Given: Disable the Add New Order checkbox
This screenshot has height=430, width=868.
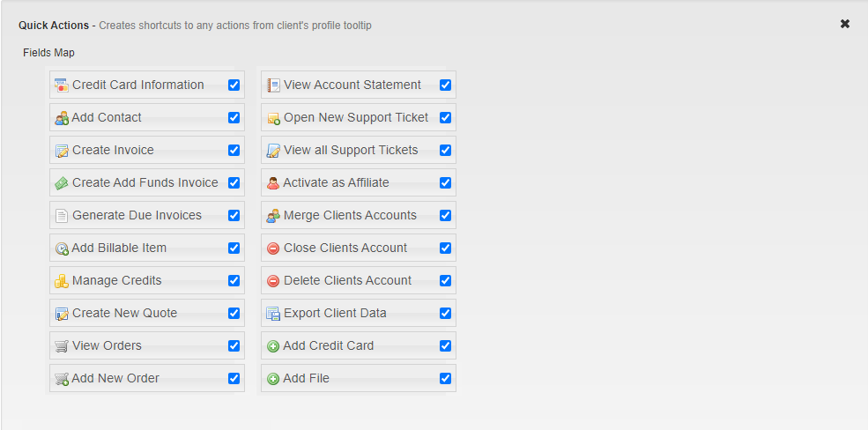Looking at the screenshot, I should click(234, 379).
